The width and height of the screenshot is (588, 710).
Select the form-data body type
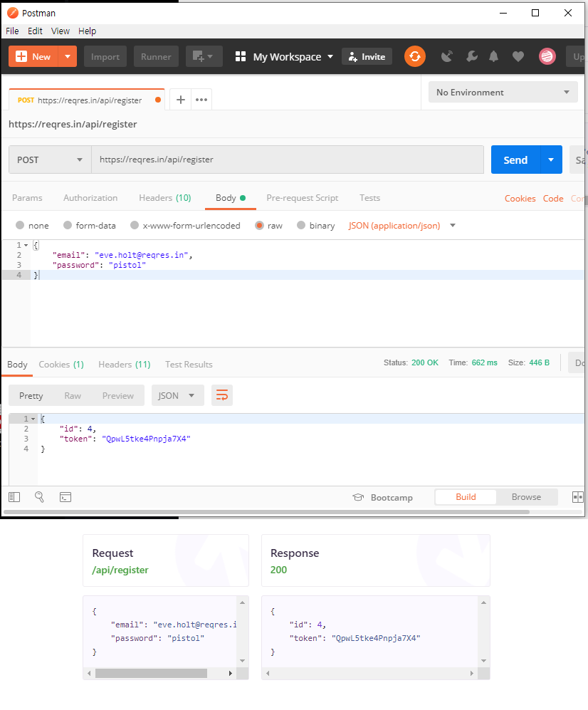(x=68, y=225)
